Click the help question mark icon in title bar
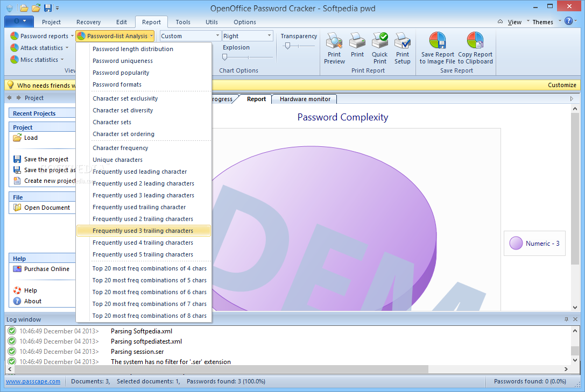 point(568,21)
